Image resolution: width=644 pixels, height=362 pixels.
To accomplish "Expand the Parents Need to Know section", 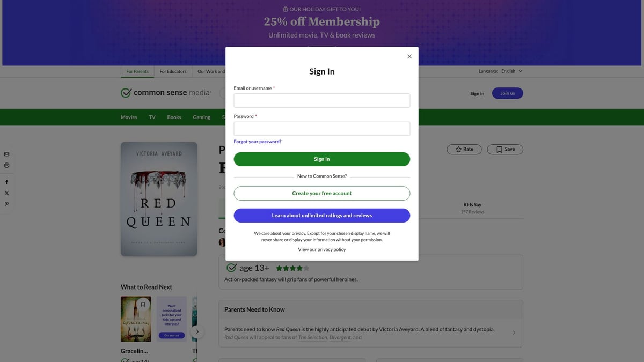I will [514, 333].
